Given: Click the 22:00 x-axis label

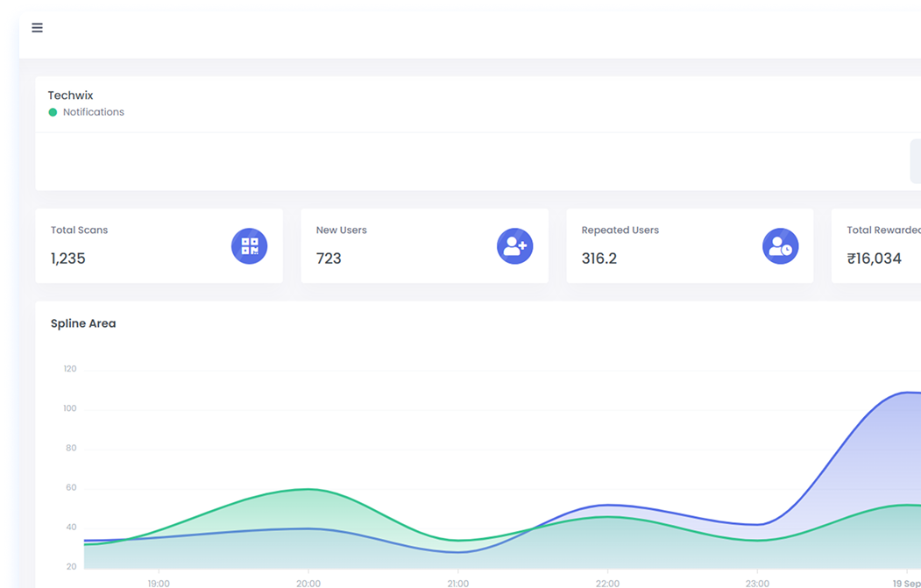Looking at the screenshot, I should point(607,583).
